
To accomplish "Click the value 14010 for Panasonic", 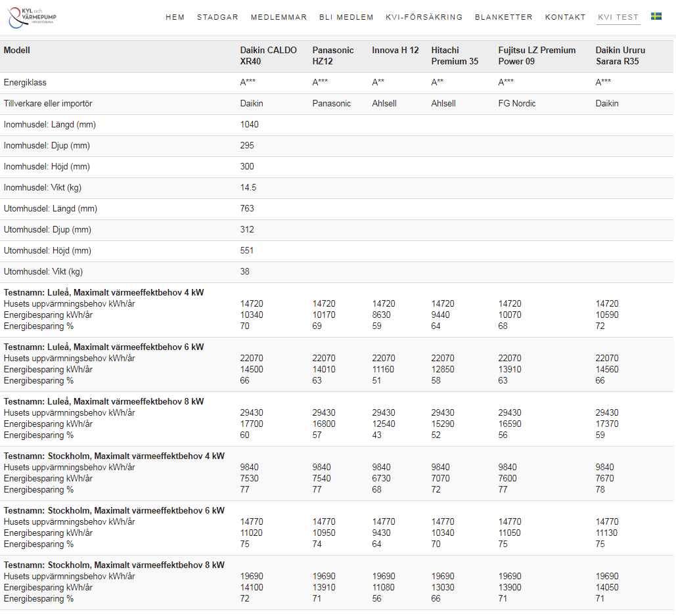I will 324,370.
